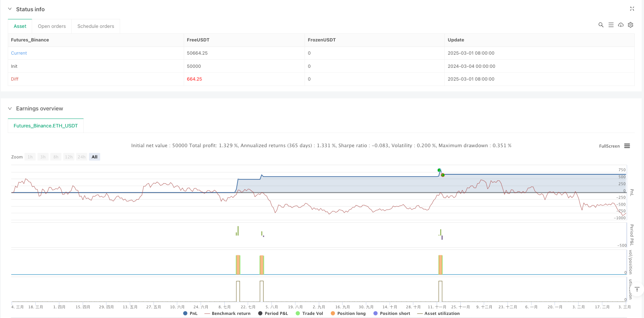Open the list view lines icon
Viewport: 644px width, 318px height.
click(611, 25)
